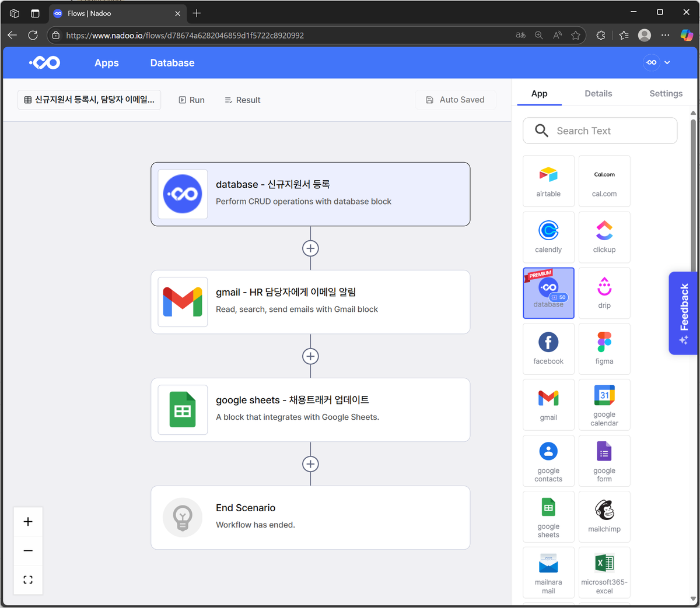Viewport: 700px width, 608px height.
Task: Click the Search Text field
Action: click(600, 131)
